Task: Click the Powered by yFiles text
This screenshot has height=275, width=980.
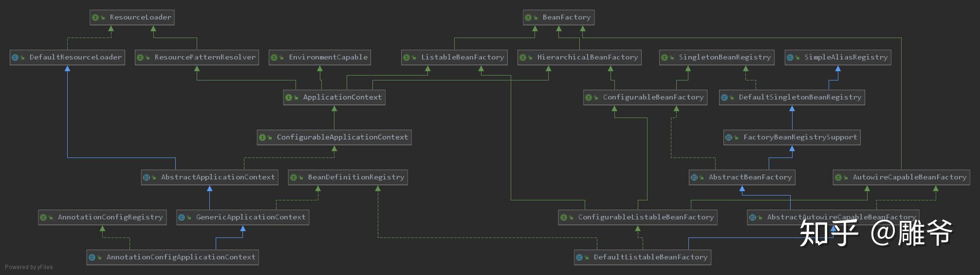Action: coord(29,267)
